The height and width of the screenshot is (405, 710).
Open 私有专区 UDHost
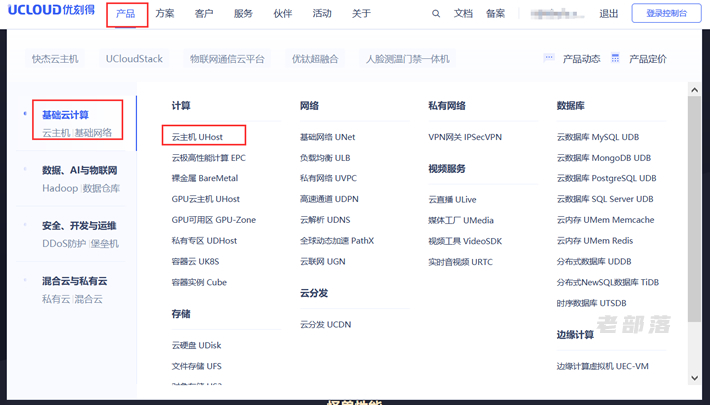(x=204, y=241)
